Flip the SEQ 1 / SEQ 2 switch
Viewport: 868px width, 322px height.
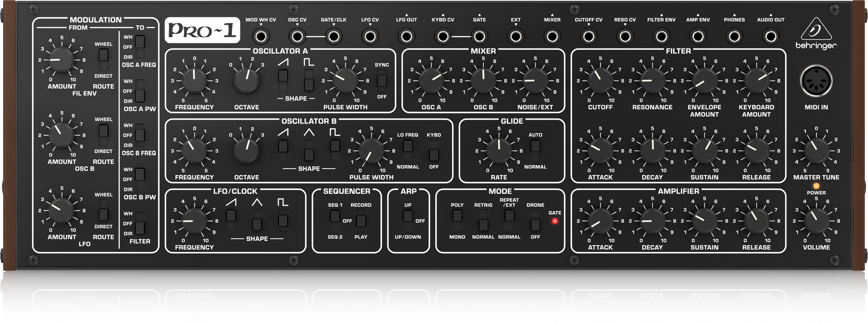pyautogui.click(x=335, y=221)
